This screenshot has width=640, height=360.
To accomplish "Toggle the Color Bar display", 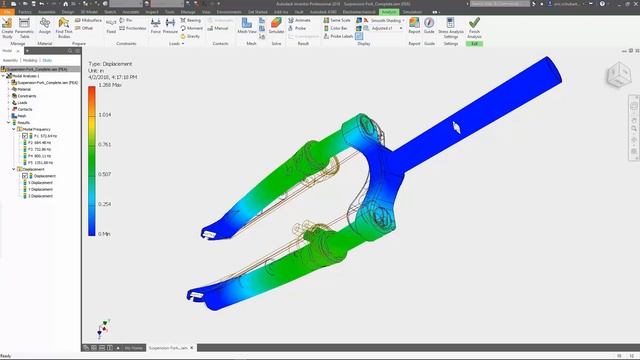I will click(x=336, y=28).
